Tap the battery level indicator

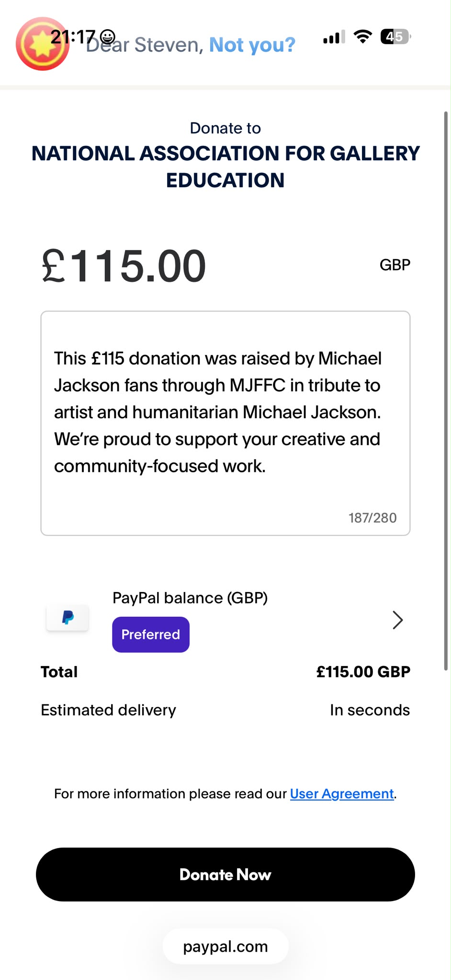[x=395, y=36]
